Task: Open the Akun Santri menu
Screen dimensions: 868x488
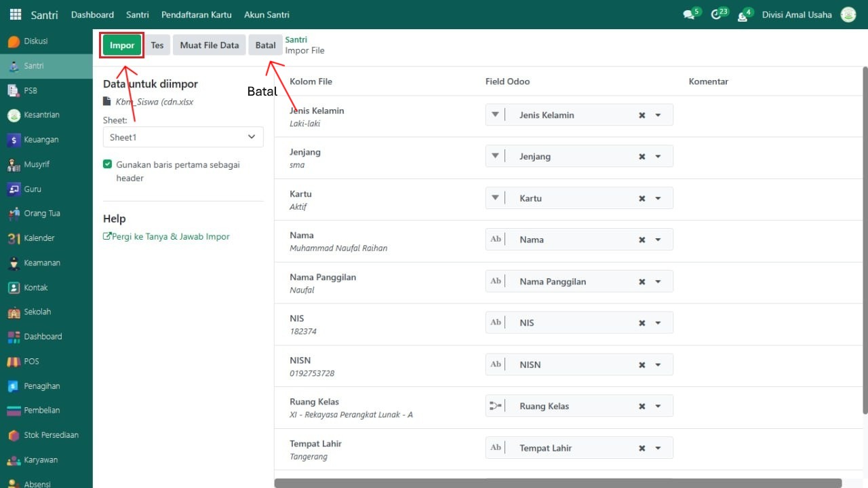Action: [267, 14]
